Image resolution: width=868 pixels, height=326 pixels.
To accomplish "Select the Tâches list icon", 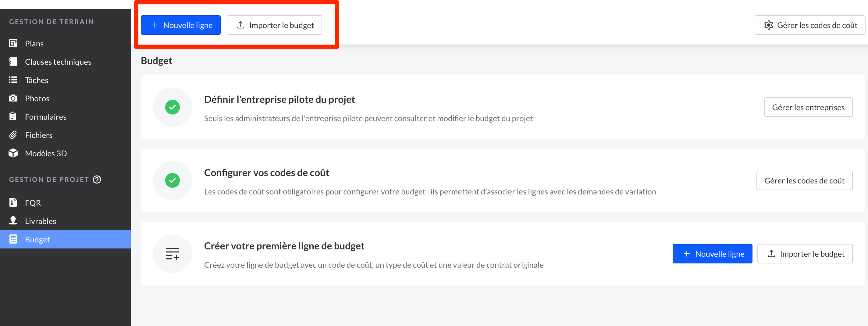I will coord(13,80).
